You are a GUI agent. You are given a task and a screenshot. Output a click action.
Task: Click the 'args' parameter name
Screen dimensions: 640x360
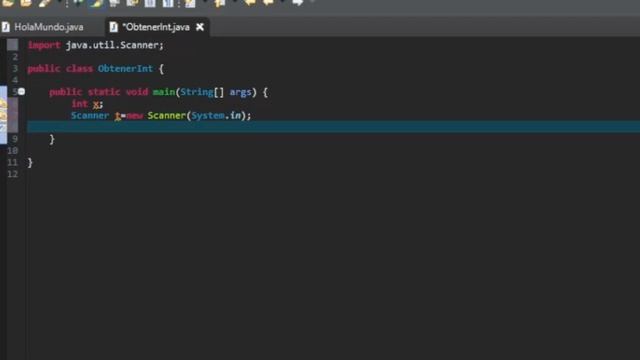click(240, 92)
